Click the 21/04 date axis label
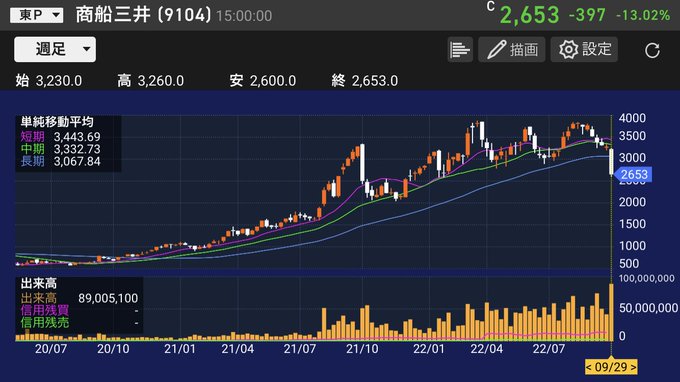680x382 pixels. click(x=238, y=349)
